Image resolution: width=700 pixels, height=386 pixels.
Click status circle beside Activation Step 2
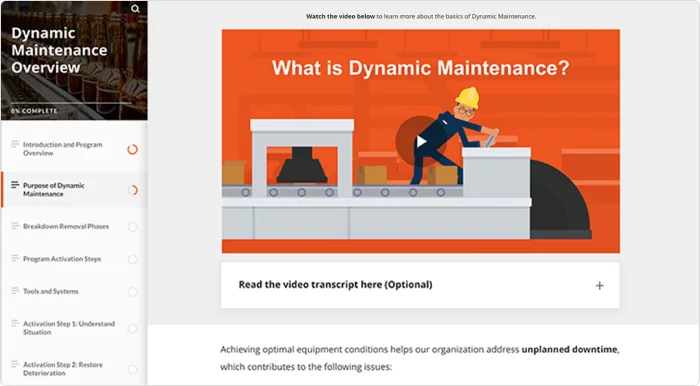pyautogui.click(x=133, y=369)
